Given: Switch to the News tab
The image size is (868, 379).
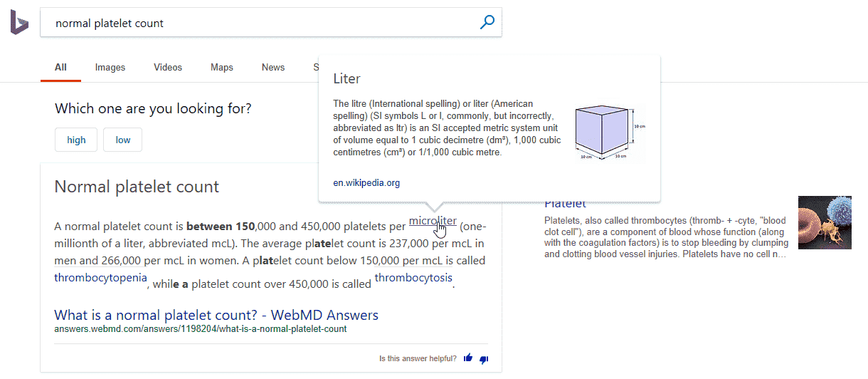Looking at the screenshot, I should coord(273,67).
